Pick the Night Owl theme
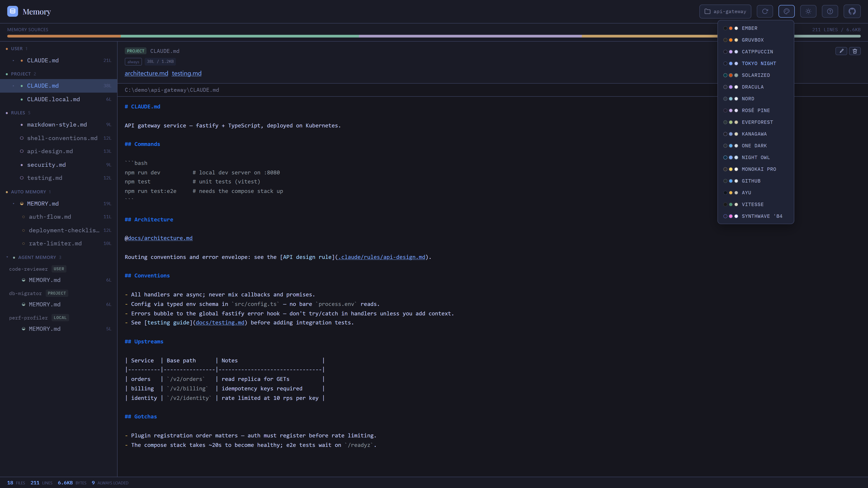 point(756,158)
